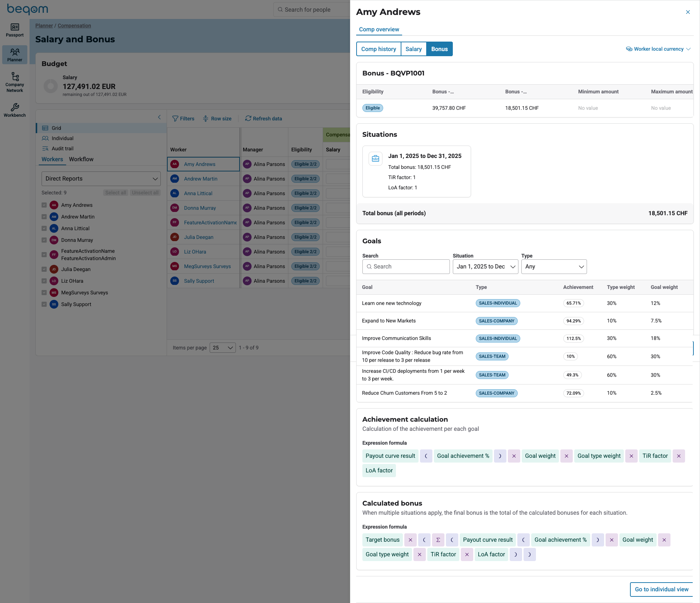Expand the goal Type dropdown showing Any

click(x=554, y=267)
